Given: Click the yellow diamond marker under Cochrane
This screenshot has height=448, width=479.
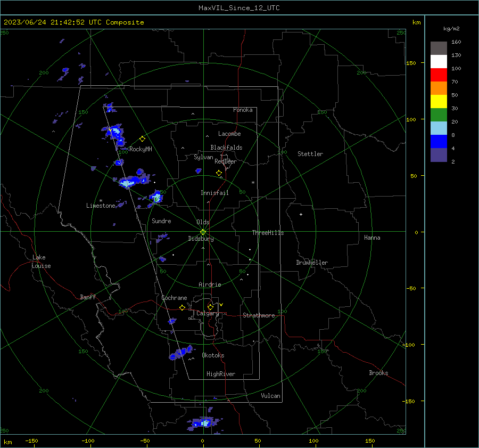Looking at the screenshot, I should click(182, 307).
